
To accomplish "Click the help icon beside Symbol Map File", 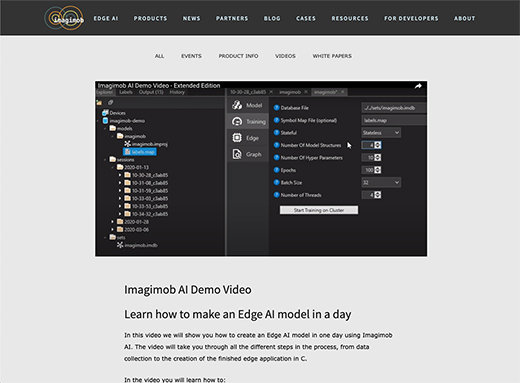I will point(276,120).
